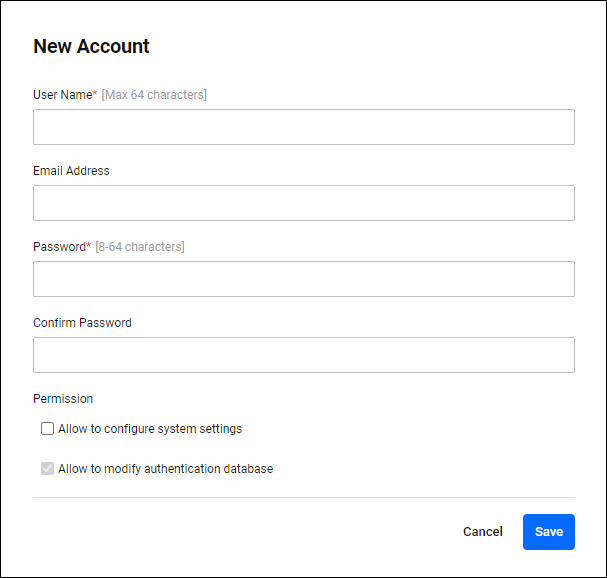The height and width of the screenshot is (578, 607).
Task: Click the Email Address field label
Action: 71,171
